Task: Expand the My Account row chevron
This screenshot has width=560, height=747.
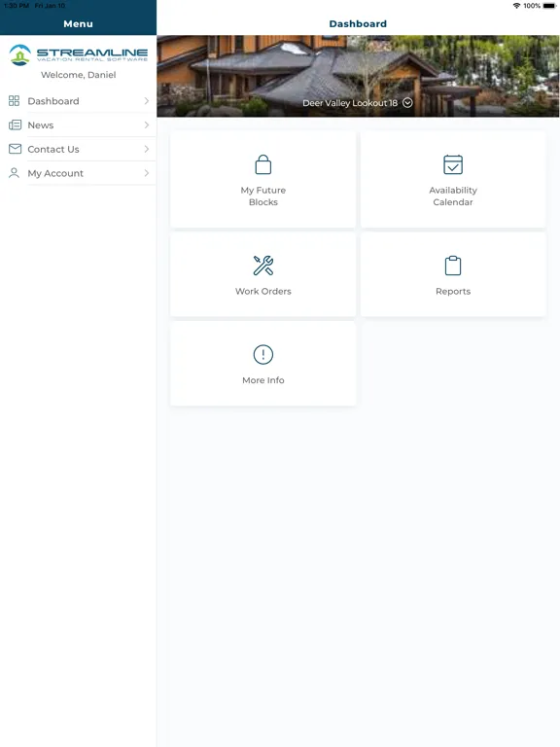Action: click(x=146, y=173)
